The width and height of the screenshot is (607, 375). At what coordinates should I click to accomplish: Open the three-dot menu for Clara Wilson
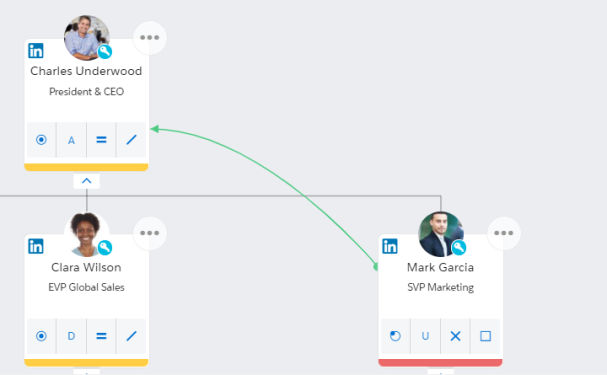150,233
